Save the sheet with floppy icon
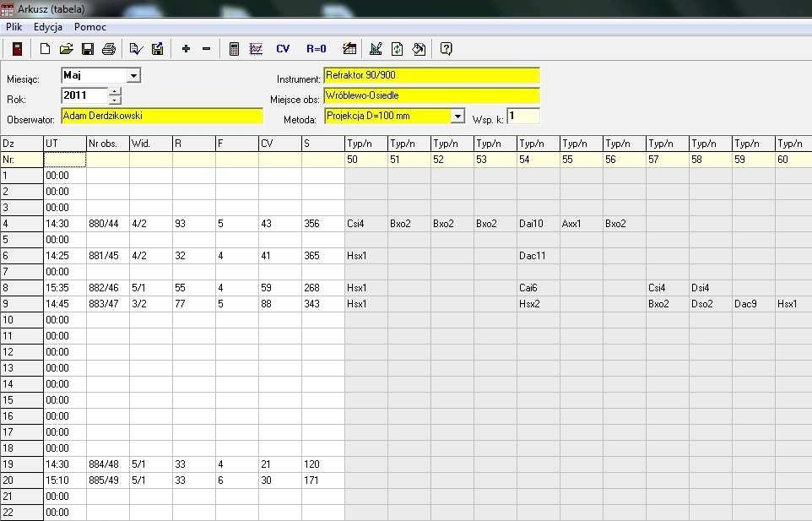812x521 pixels. coord(88,49)
